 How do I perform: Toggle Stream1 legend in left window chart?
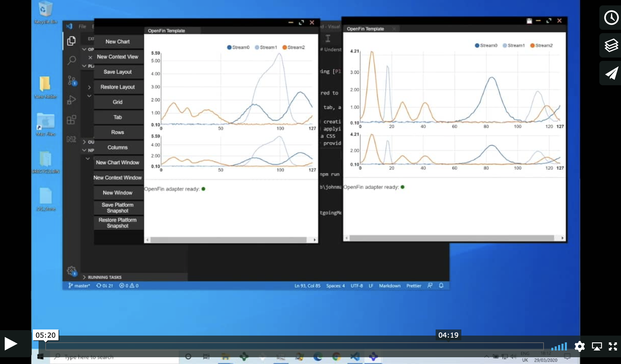[x=266, y=47]
